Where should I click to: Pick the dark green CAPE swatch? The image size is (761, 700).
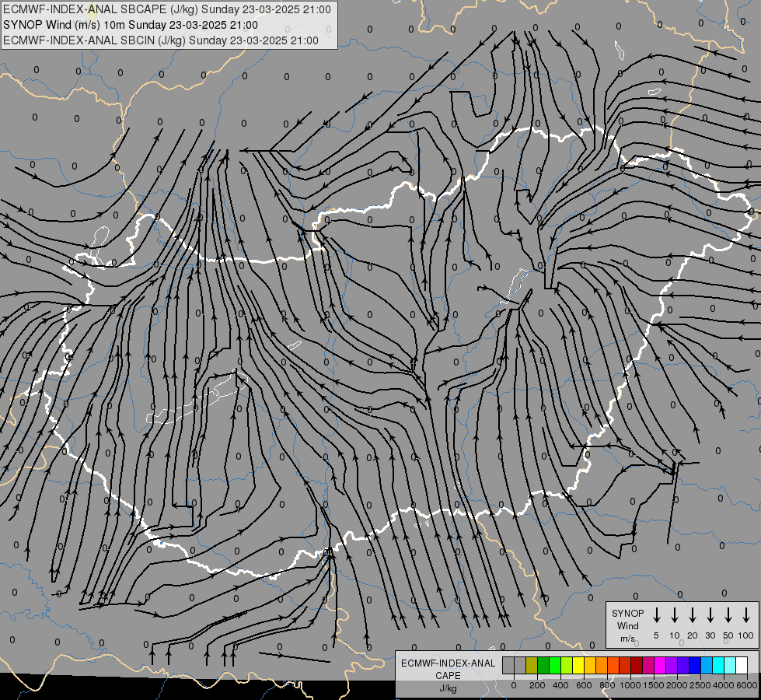(543, 665)
